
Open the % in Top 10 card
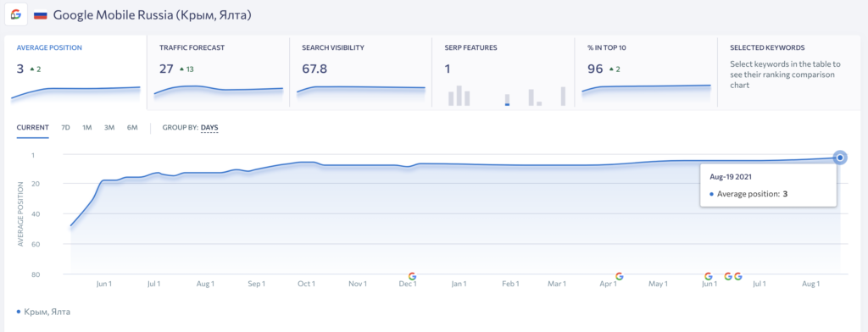[x=646, y=72]
